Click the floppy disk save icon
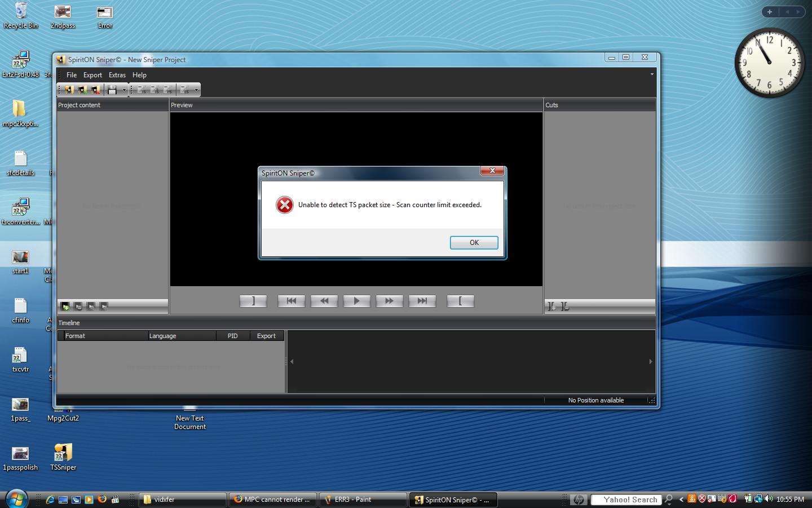The height and width of the screenshot is (508, 812). [112, 90]
